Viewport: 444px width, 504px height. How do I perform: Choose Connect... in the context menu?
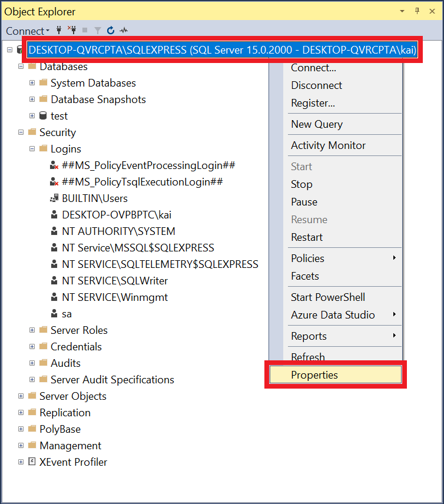click(335, 68)
